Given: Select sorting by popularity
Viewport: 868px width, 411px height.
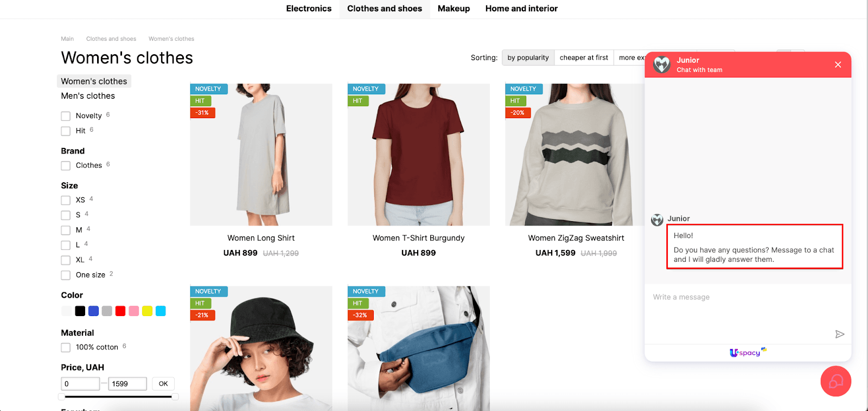Looking at the screenshot, I should pos(528,57).
